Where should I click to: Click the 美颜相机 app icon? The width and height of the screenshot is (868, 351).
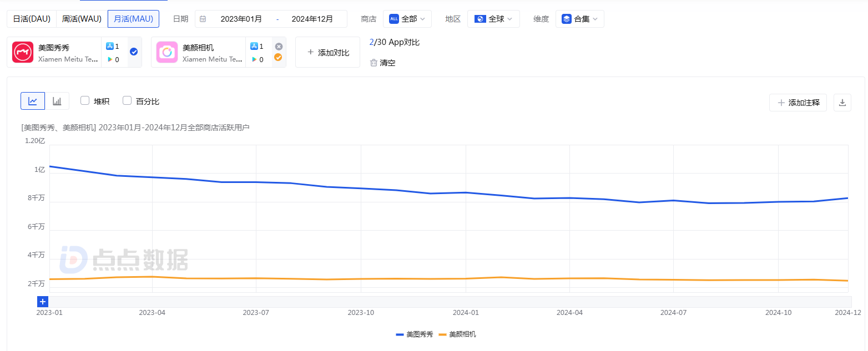pyautogui.click(x=167, y=52)
